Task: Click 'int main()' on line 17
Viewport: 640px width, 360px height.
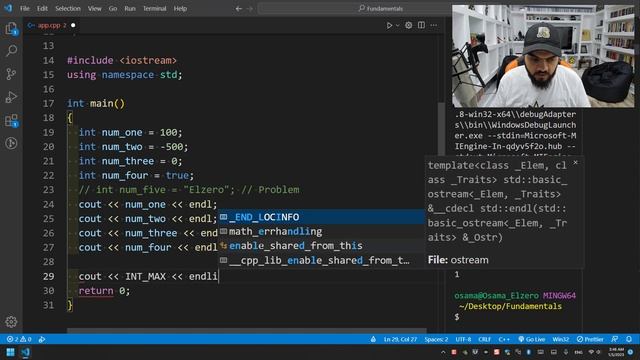Action: (x=96, y=103)
